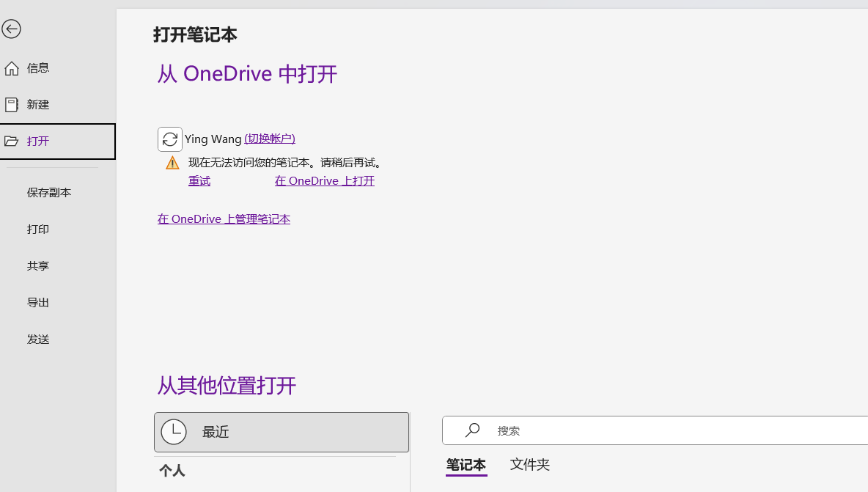Switch to the 文件夹 tab

coord(530,464)
